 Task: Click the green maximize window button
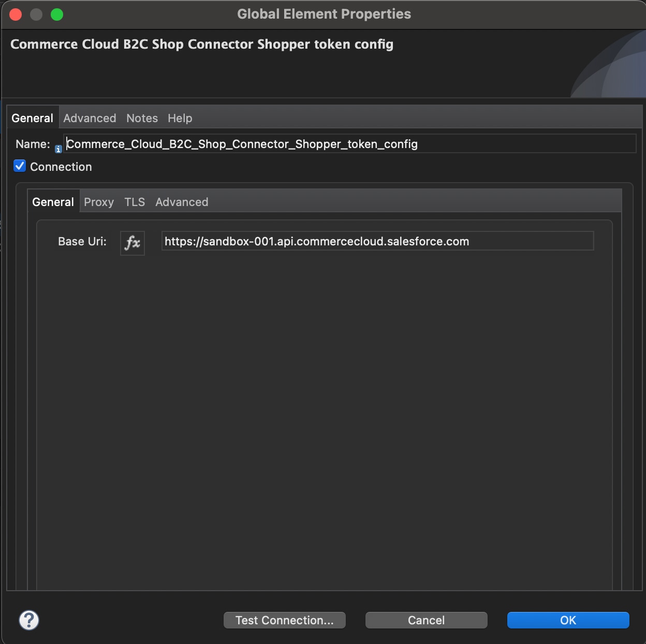point(57,14)
